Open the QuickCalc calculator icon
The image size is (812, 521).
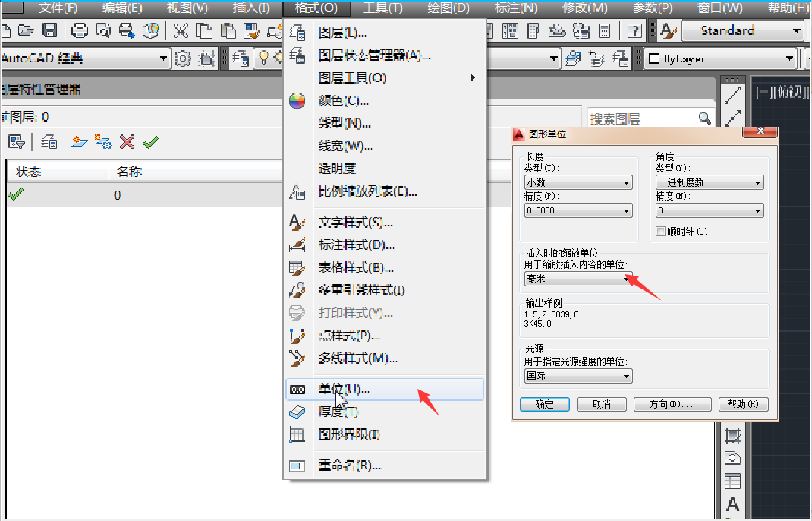pyautogui.click(x=604, y=30)
